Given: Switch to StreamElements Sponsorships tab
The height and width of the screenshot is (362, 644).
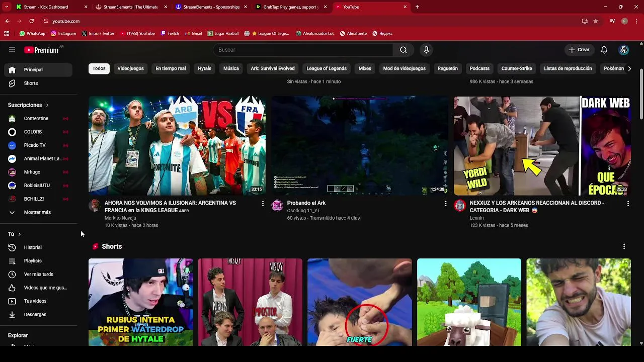Looking at the screenshot, I should (x=211, y=7).
